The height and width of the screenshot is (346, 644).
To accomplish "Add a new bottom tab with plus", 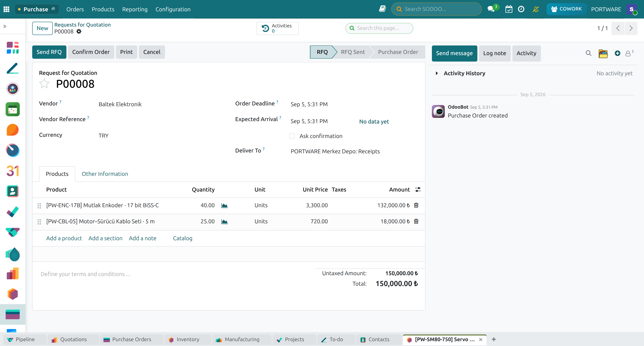I will click(x=494, y=340).
